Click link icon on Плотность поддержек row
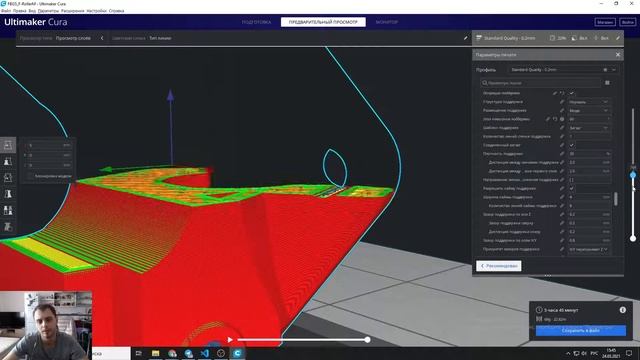640x360 pixels. click(562, 154)
